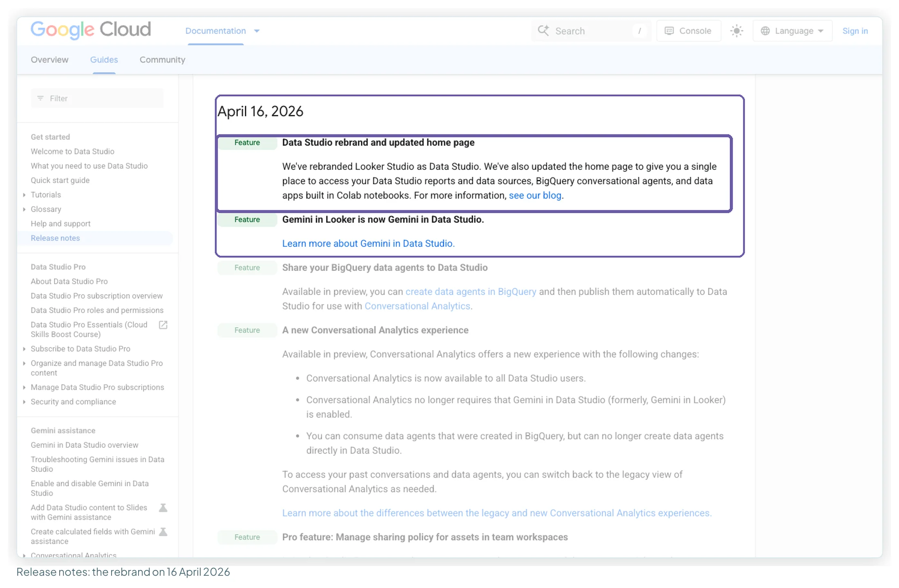899x588 pixels.
Task: Click Feature badge beside Gemini in Looker
Action: coord(247,220)
